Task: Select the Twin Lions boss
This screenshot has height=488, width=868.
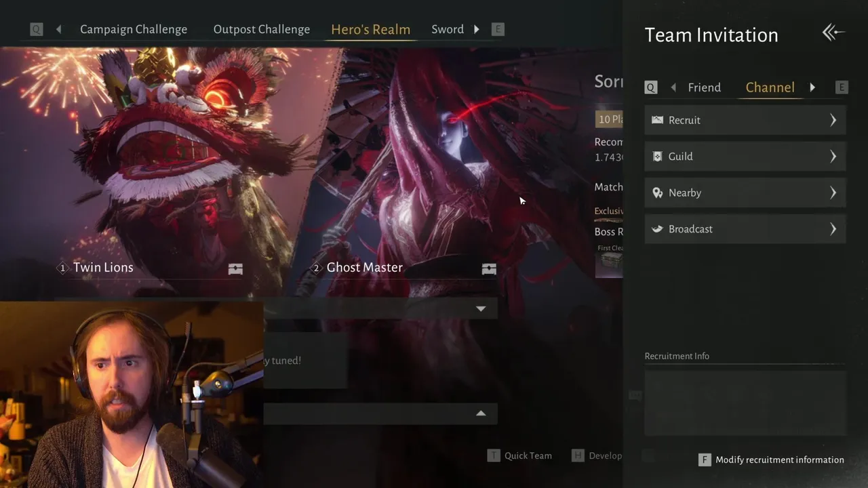Action: click(x=103, y=267)
